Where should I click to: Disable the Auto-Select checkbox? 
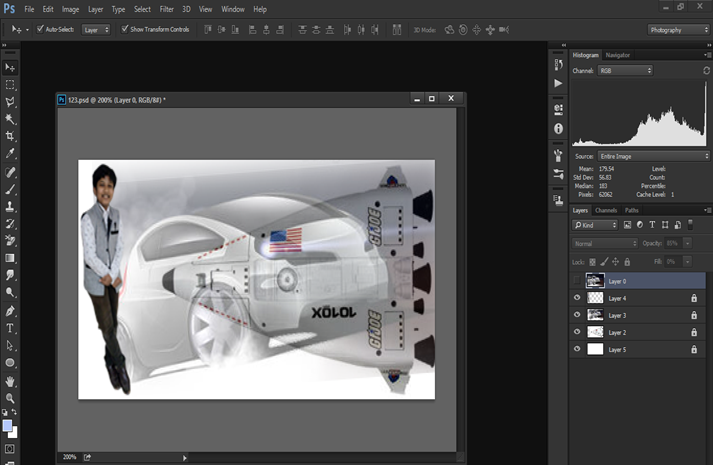point(40,29)
